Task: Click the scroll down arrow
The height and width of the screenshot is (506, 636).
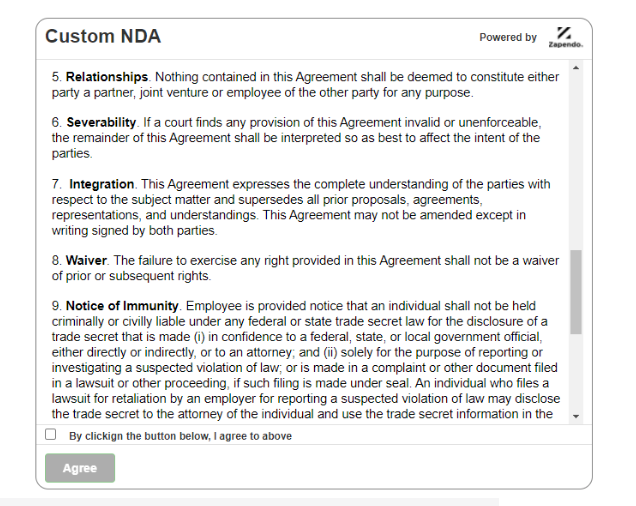Action: point(576,415)
